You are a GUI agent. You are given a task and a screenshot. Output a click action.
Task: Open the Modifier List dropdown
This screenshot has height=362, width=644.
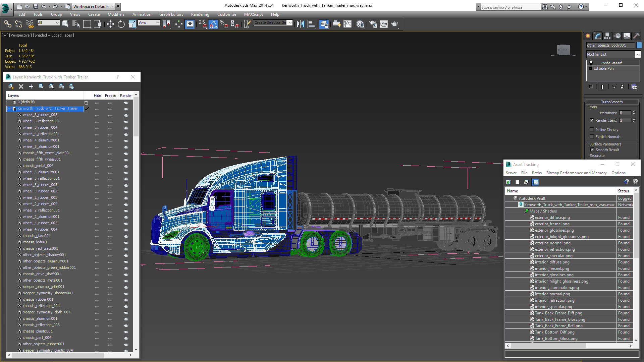click(638, 54)
